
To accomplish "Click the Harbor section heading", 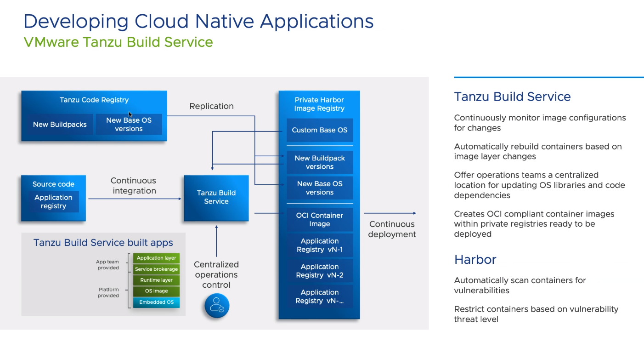I will coord(475,260).
